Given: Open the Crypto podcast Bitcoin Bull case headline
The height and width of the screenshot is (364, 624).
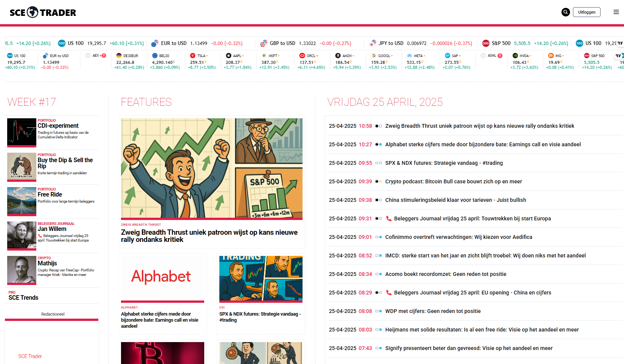Looking at the screenshot, I should [x=453, y=181].
